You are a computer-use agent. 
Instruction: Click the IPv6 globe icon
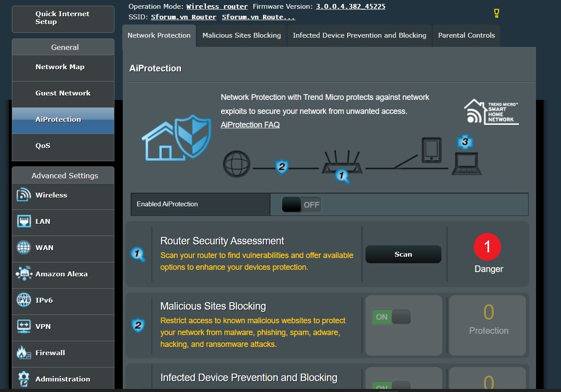[x=24, y=300]
